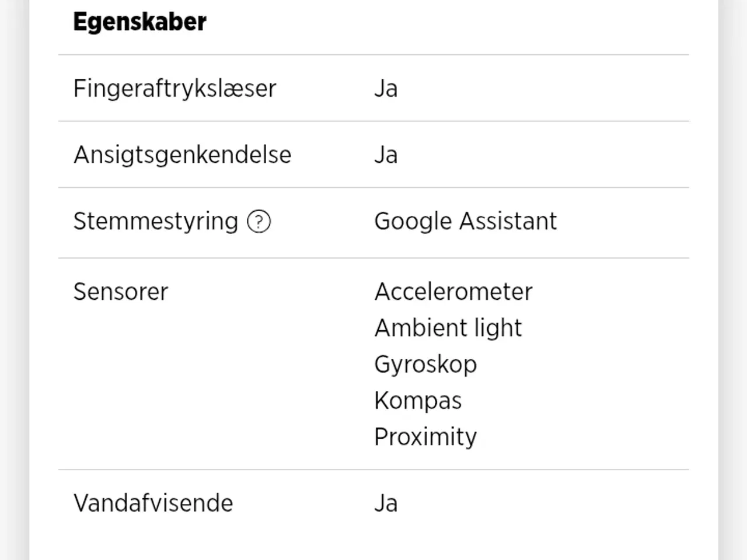
Task: Select the Ansigtsgenkendelse row label
Action: tap(182, 155)
